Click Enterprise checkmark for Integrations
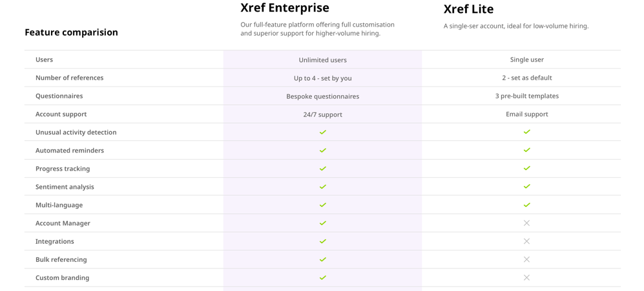644x291 pixels. click(323, 241)
